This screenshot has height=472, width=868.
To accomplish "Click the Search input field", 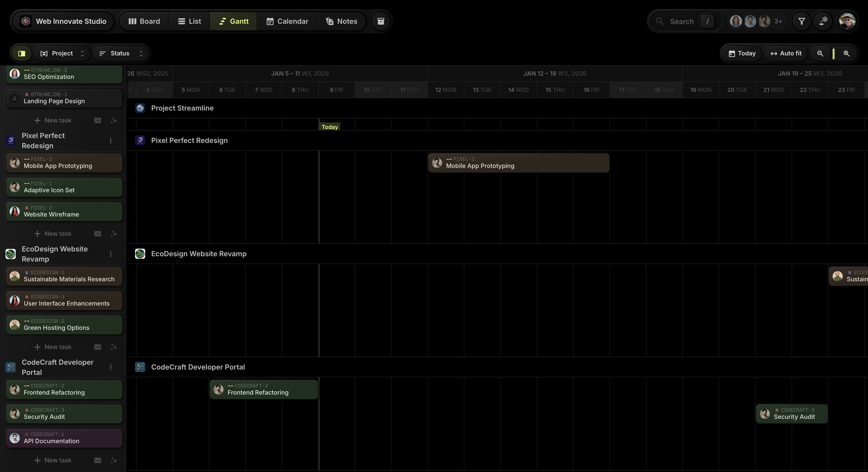I will click(x=681, y=21).
